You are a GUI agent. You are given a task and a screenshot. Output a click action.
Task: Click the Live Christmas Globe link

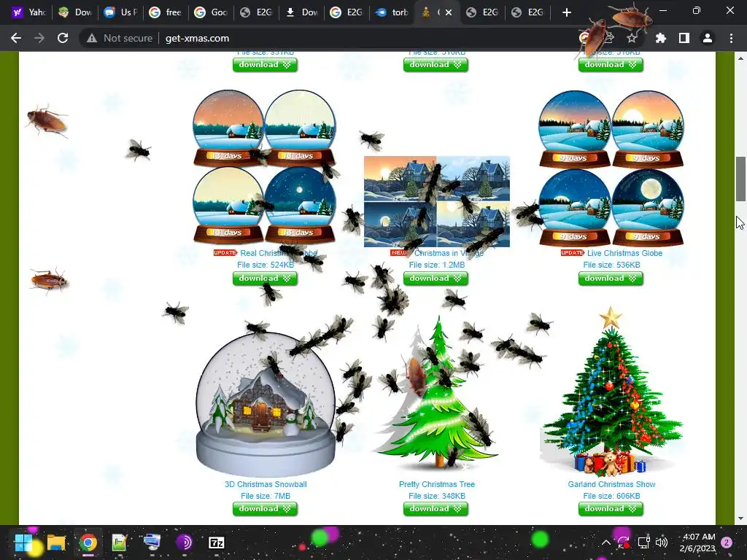click(x=624, y=253)
